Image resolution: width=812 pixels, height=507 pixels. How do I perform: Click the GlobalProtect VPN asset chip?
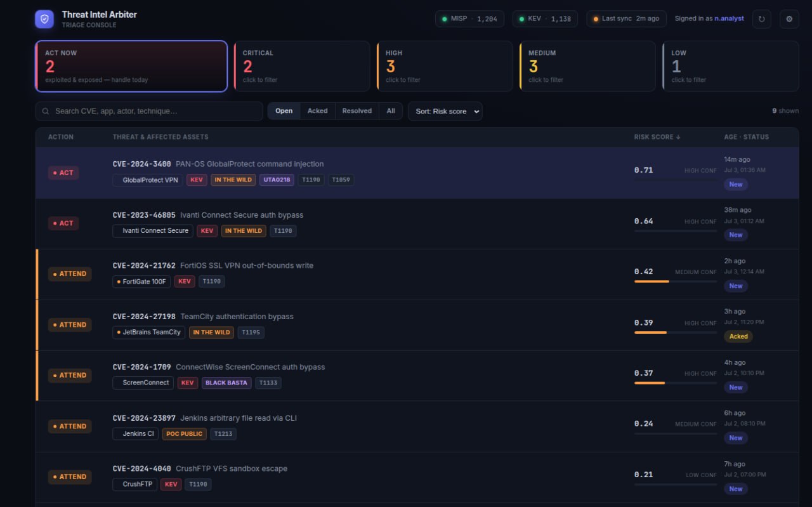pos(148,180)
